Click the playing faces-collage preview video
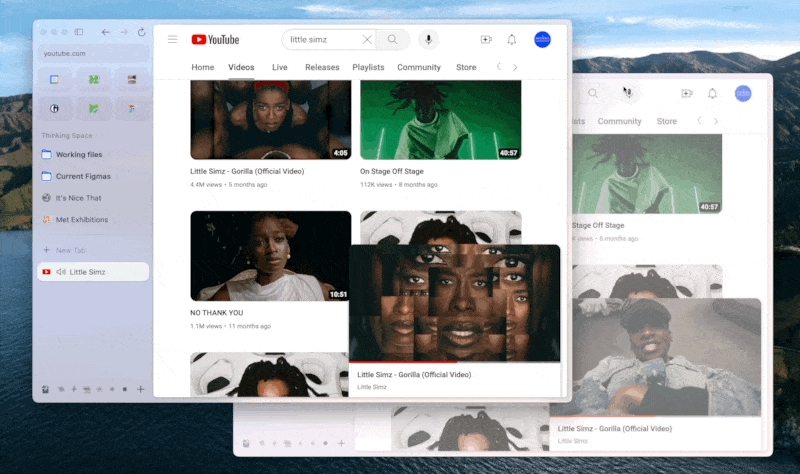Image resolution: width=800 pixels, height=474 pixels. click(x=455, y=303)
